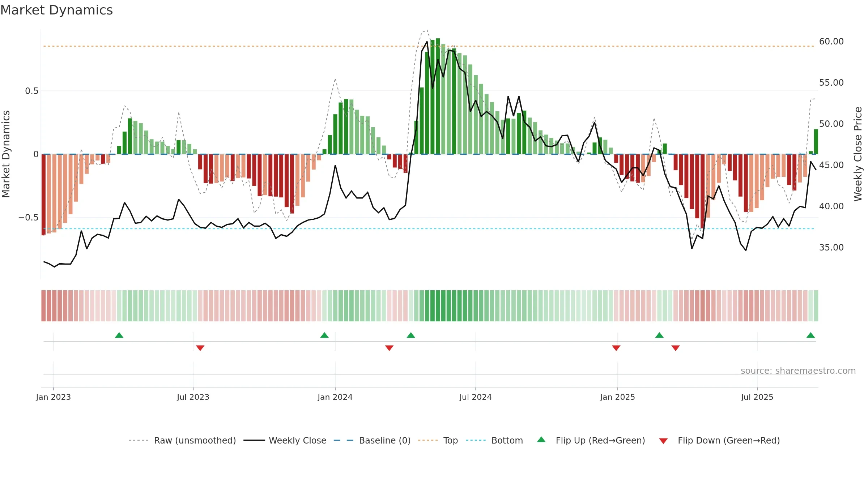Click the Jul 2025 axis label
This screenshot has width=868, height=488.
[757, 397]
